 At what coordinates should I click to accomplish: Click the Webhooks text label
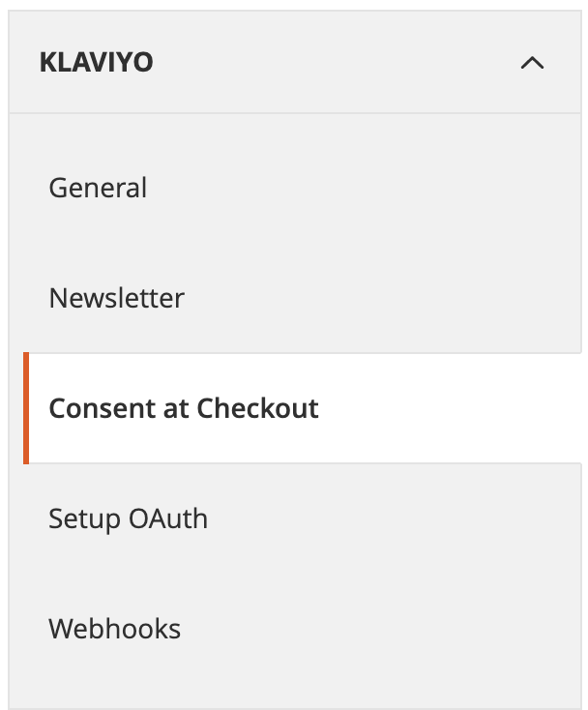coord(114,629)
